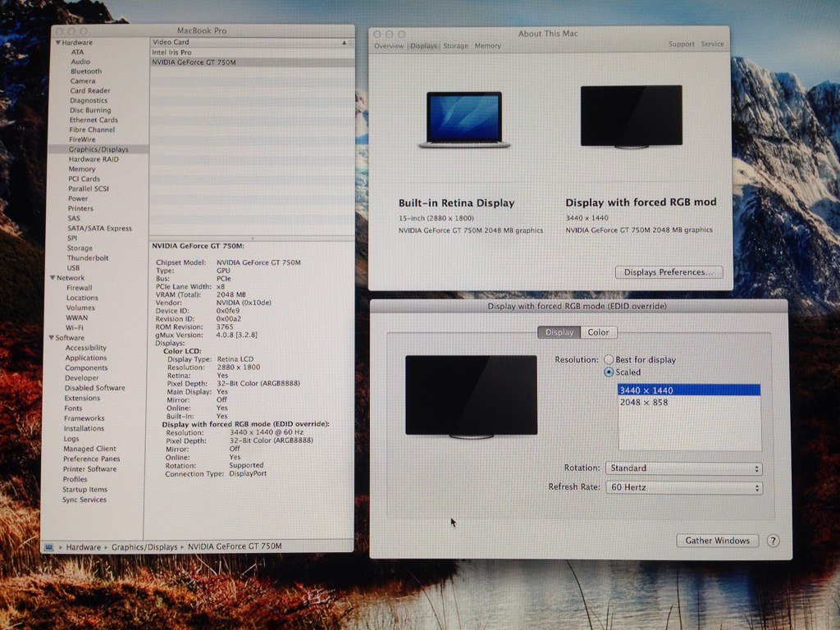Switch to the Storage tab
840x630 pixels.
tap(456, 46)
